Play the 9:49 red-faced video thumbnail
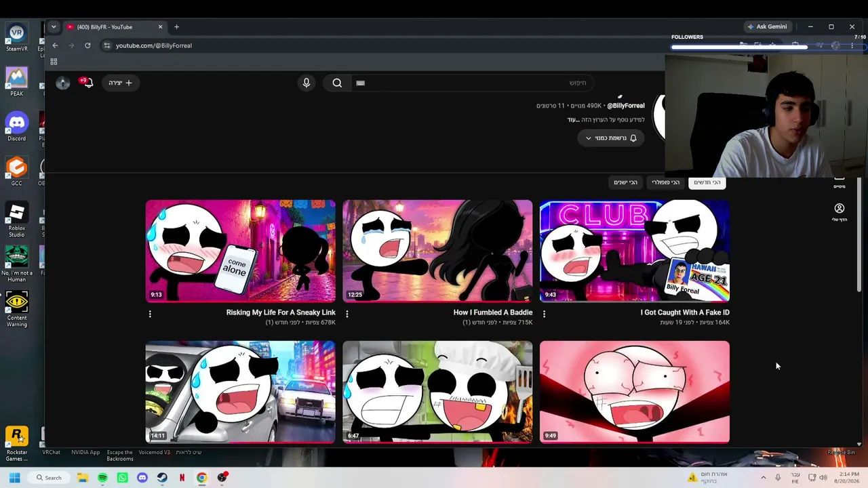The width and height of the screenshot is (868, 488). [x=635, y=392]
